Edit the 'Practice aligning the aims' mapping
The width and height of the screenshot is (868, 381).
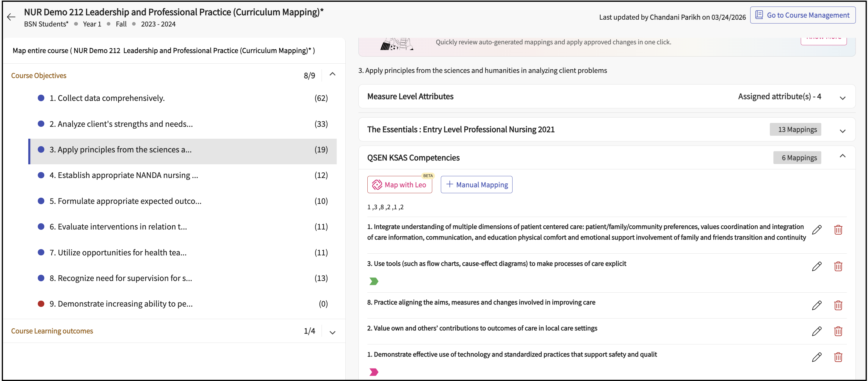pos(817,305)
